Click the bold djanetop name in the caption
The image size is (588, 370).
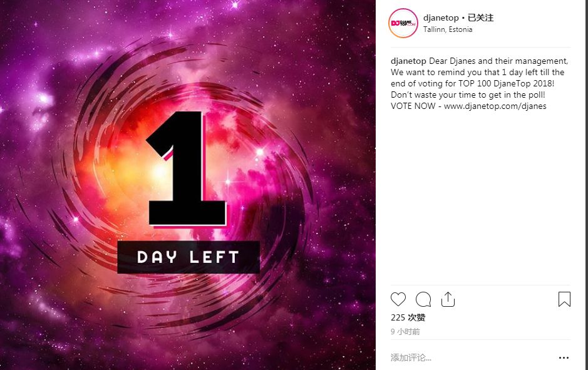(408, 61)
